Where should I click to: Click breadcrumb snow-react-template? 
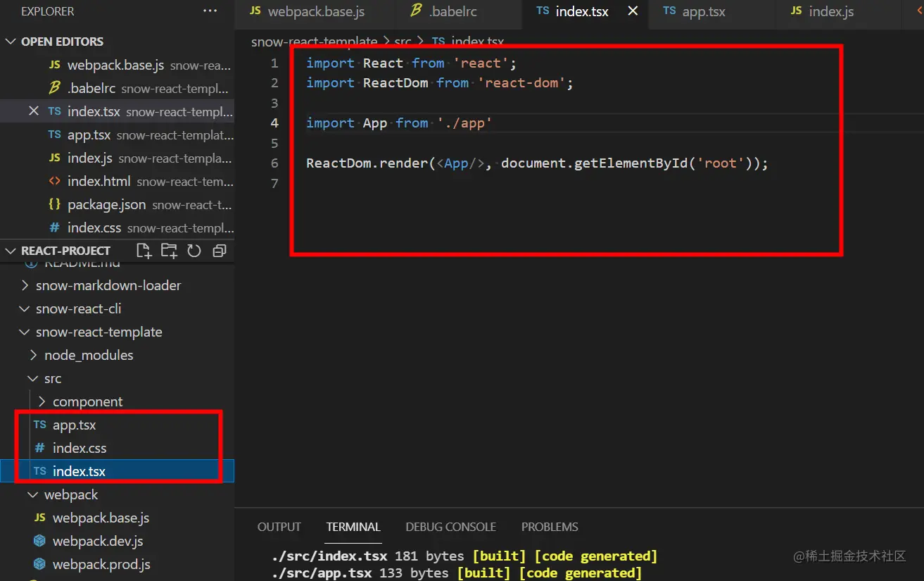click(314, 42)
